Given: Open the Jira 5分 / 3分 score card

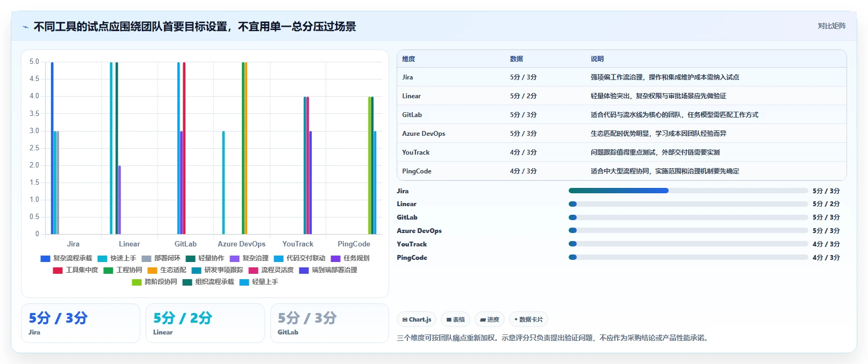Looking at the screenshot, I should click(x=81, y=323).
